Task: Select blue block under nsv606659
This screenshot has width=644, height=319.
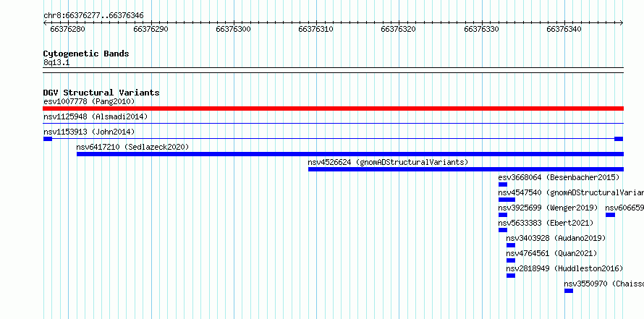Action: (x=610, y=215)
